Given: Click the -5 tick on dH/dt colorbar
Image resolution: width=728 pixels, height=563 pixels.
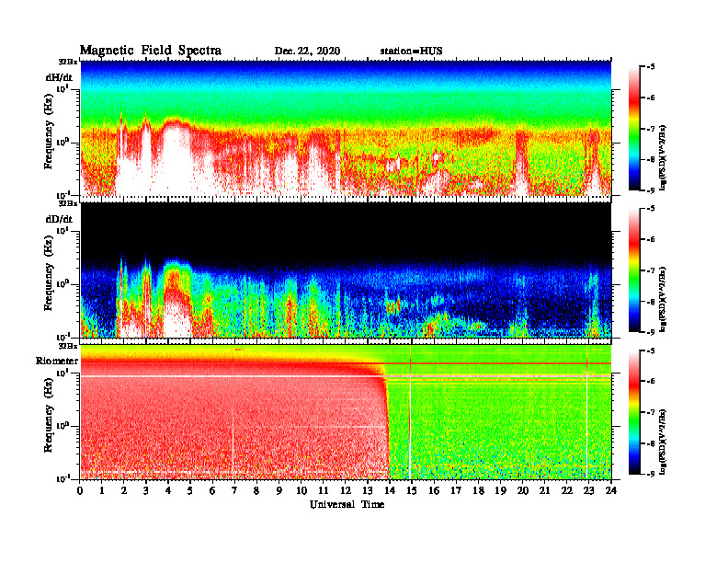Looking at the screenshot, I should click(651, 67).
